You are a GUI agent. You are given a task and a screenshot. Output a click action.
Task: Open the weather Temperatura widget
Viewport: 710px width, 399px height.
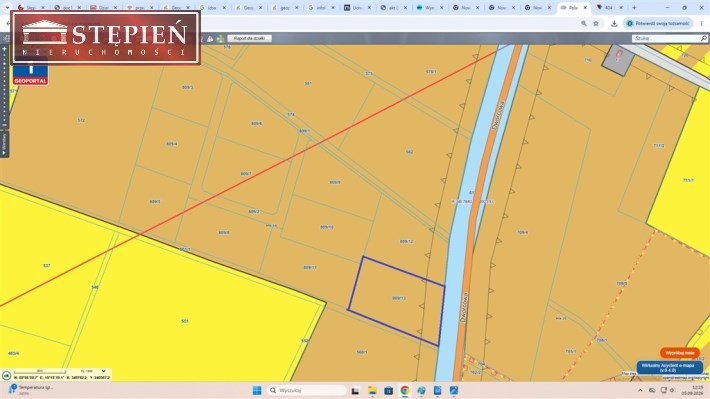[31, 389]
